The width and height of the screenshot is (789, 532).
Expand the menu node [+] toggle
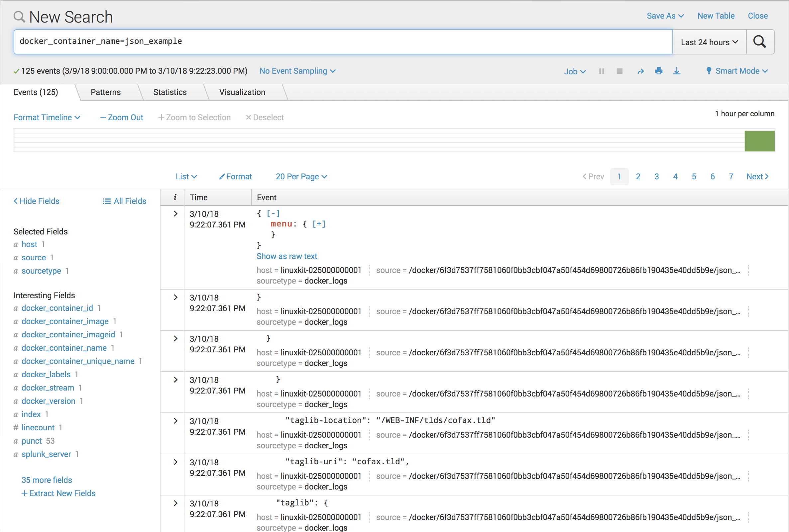tap(318, 224)
